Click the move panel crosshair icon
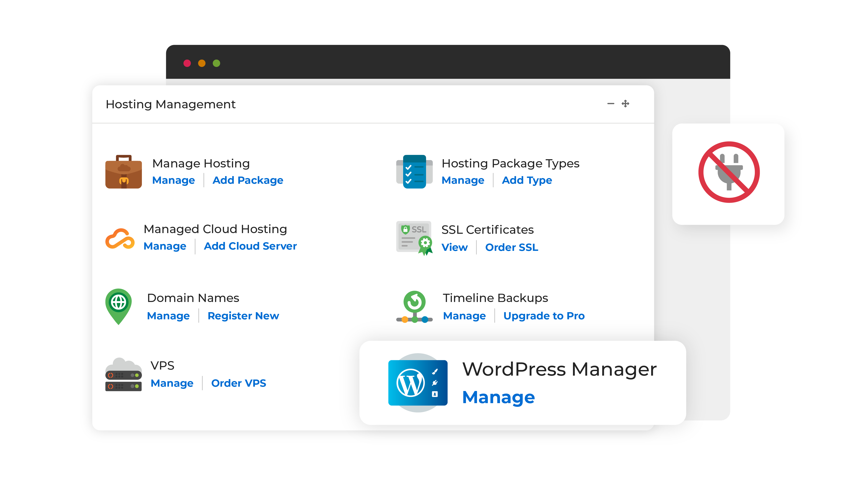 (x=625, y=104)
